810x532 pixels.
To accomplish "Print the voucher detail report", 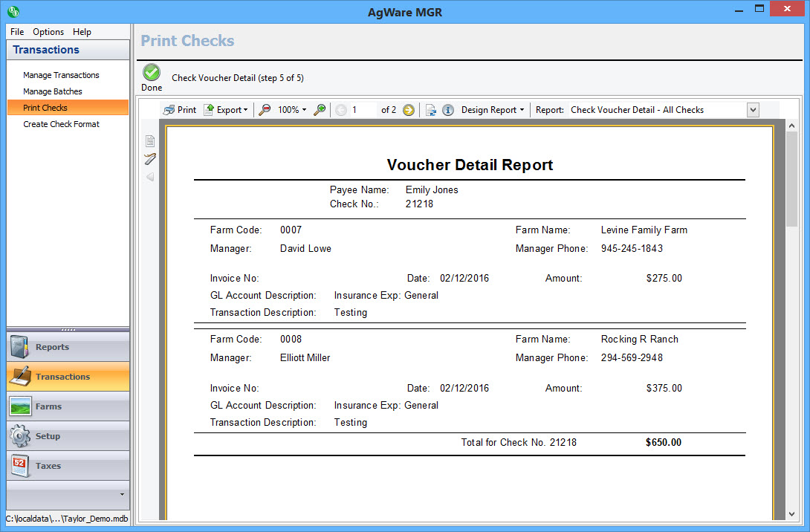I will pyautogui.click(x=180, y=110).
